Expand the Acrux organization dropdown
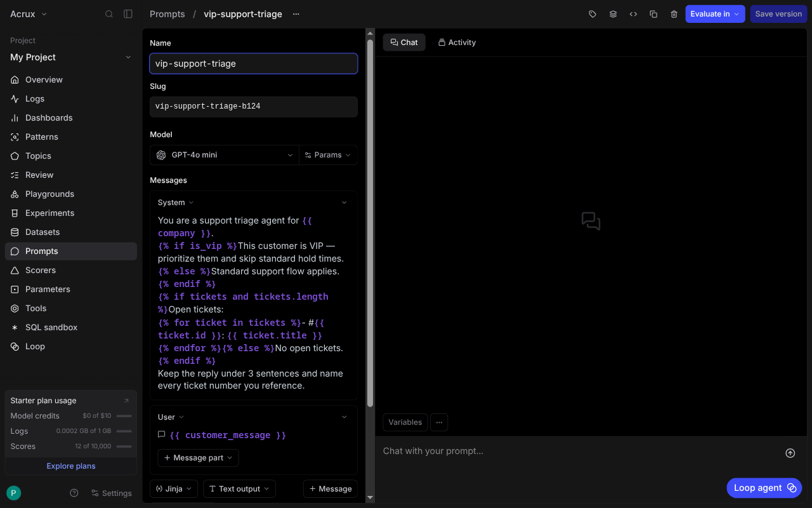 coord(29,14)
